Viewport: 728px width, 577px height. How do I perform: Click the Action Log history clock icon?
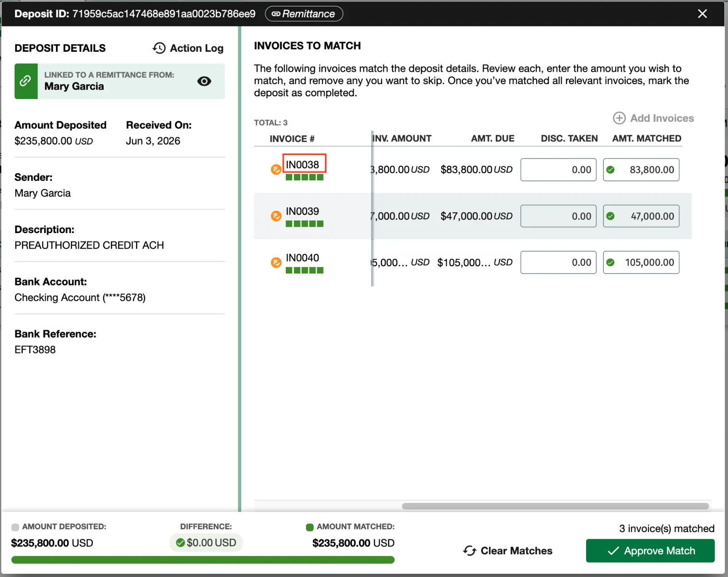(159, 48)
